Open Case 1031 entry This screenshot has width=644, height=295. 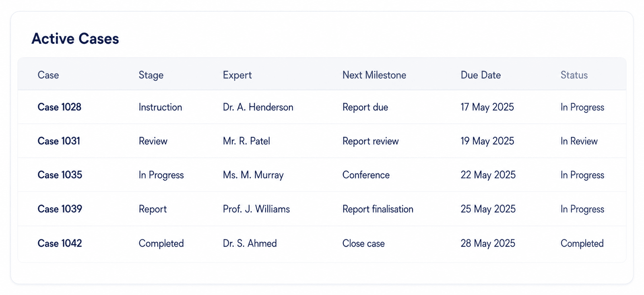(x=59, y=141)
